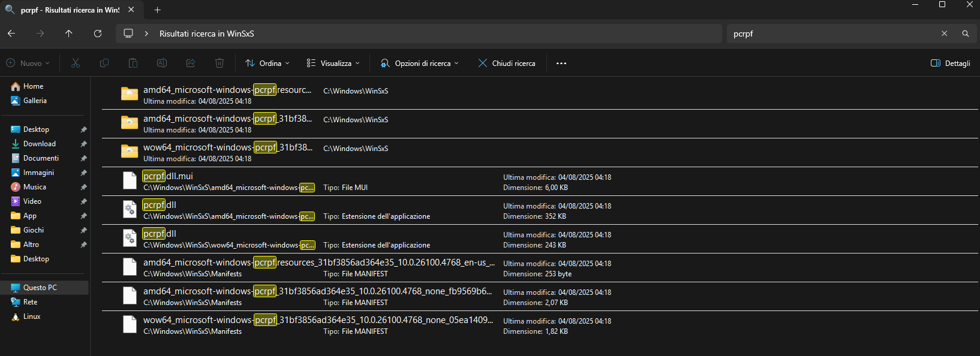Open Opzioni di ricerca dropdown
Image resolution: width=980 pixels, height=356 pixels.
(420, 63)
